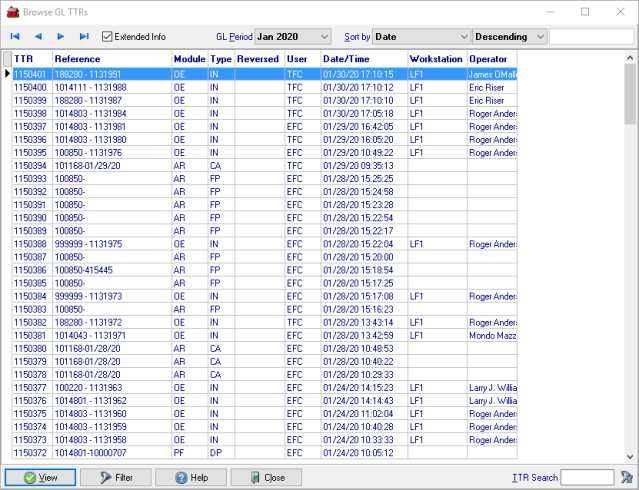Screen dimensions: 639x490
Task: Click the search box beside Descending
Action: point(591,37)
